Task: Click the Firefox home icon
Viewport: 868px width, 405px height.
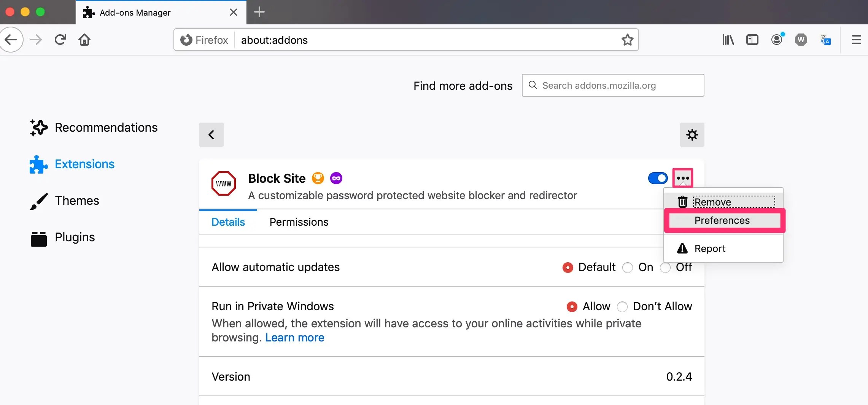Action: (x=84, y=40)
